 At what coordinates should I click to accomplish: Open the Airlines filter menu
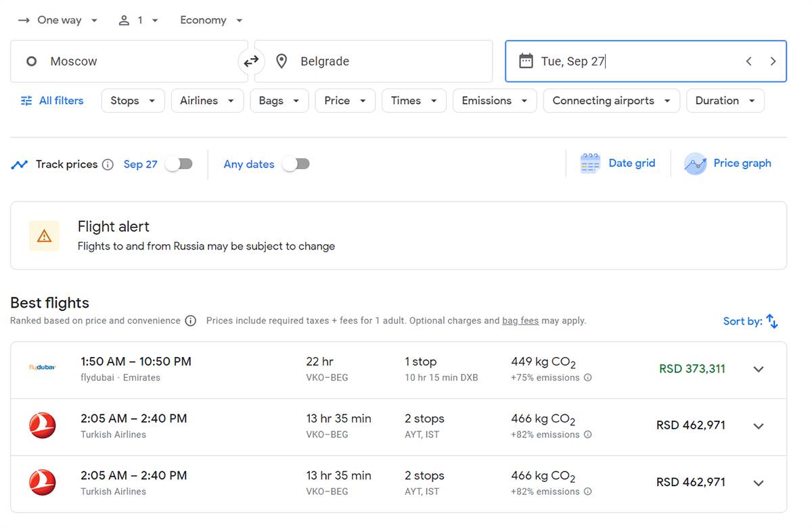point(207,101)
